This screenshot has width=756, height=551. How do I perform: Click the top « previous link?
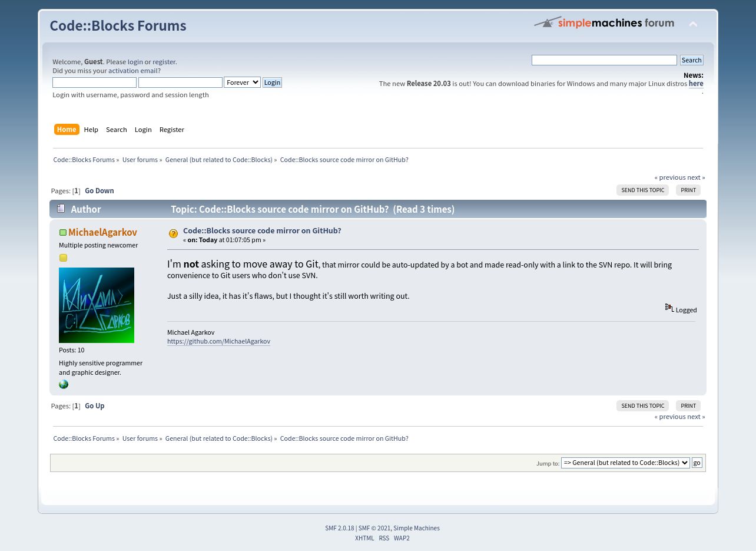tap(670, 177)
